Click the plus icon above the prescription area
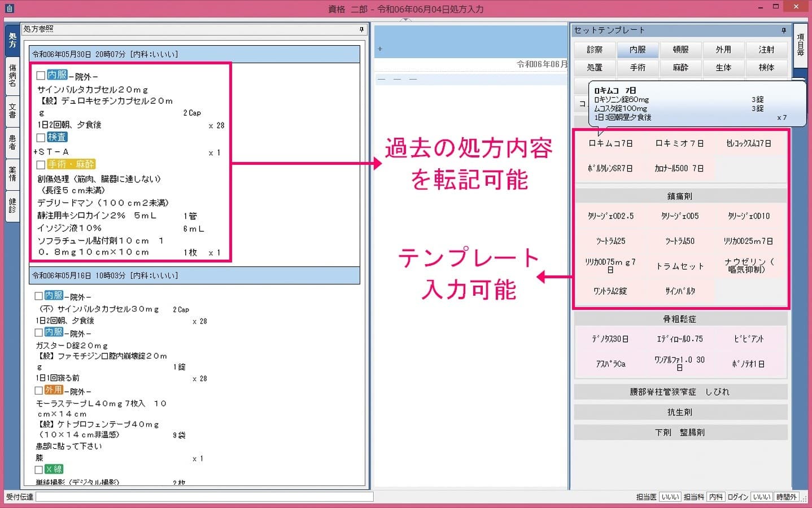This screenshot has height=508, width=812. 380,49
